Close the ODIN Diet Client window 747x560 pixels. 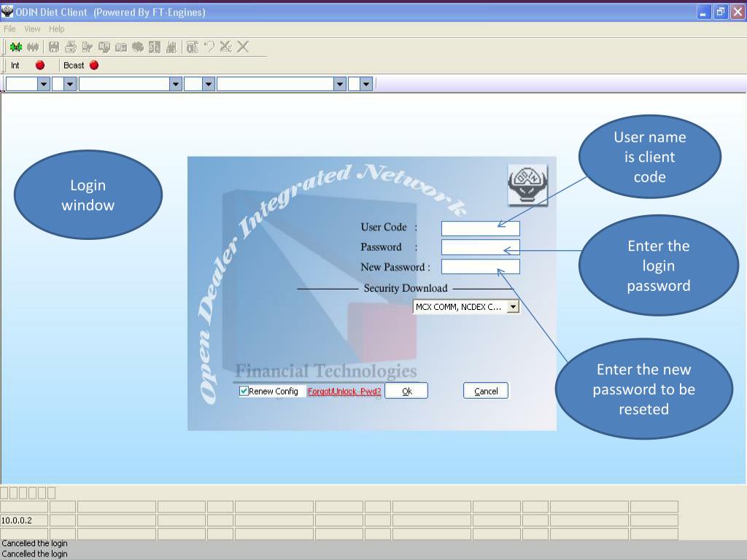click(x=738, y=12)
